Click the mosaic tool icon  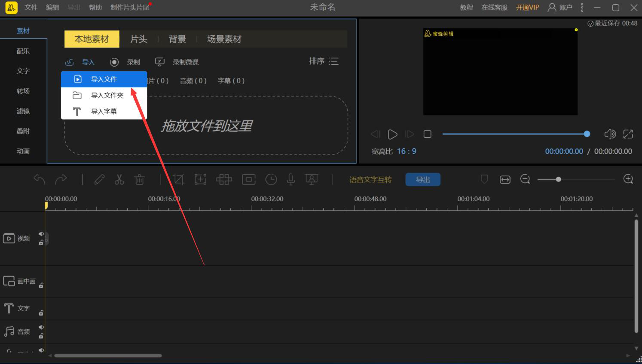click(224, 179)
